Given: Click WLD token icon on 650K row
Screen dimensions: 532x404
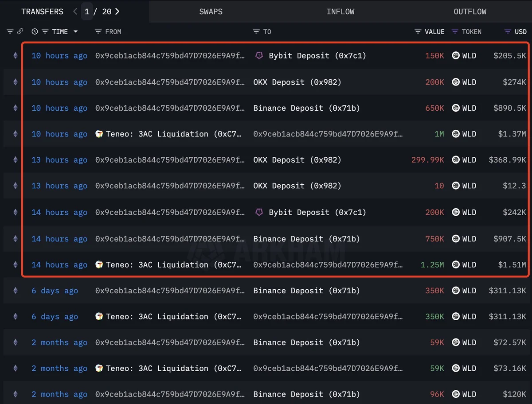Looking at the screenshot, I should pos(455,108).
